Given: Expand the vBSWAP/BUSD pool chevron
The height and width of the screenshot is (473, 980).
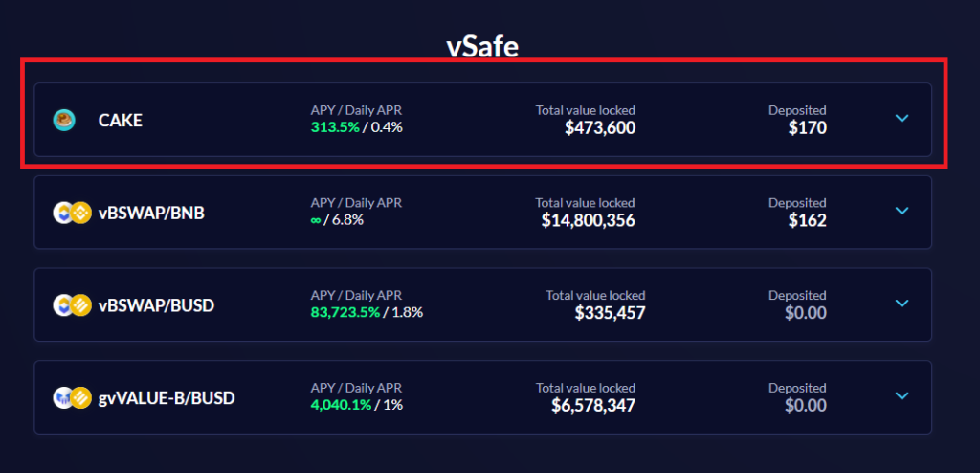Looking at the screenshot, I should pyautogui.click(x=901, y=304).
